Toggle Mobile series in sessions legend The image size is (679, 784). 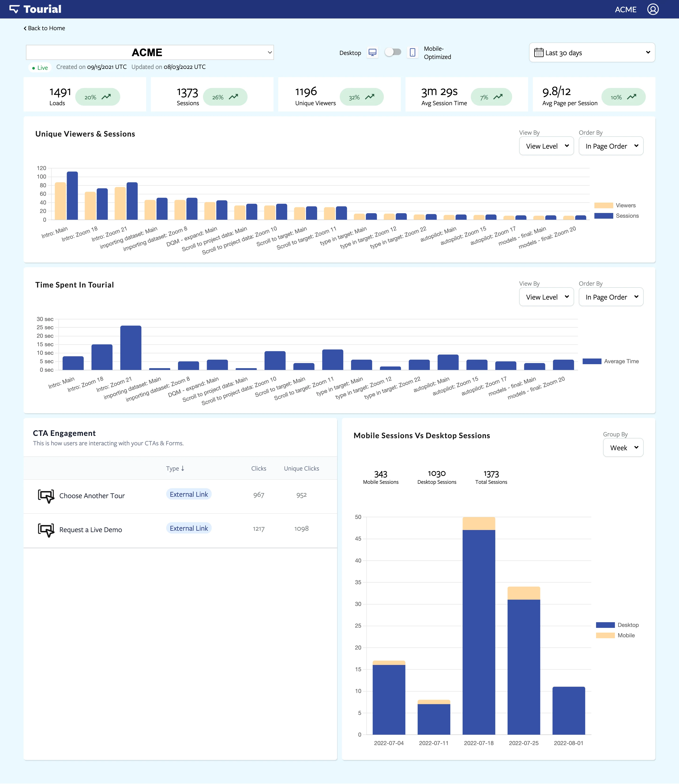pyautogui.click(x=615, y=635)
